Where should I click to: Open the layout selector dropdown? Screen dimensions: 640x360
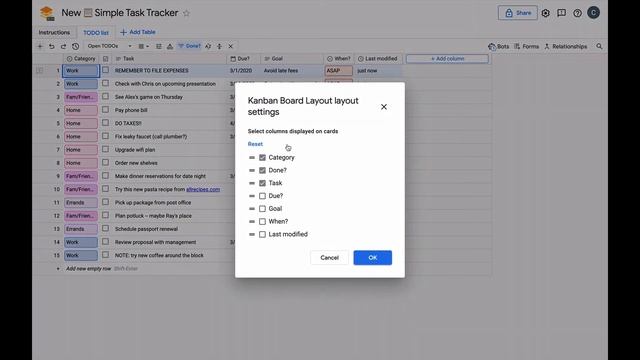[x=143, y=46]
